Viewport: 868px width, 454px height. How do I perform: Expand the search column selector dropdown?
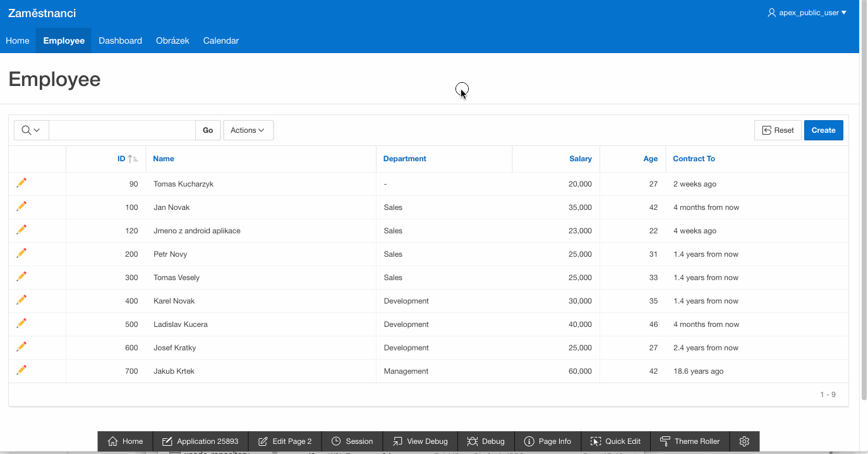(x=31, y=130)
